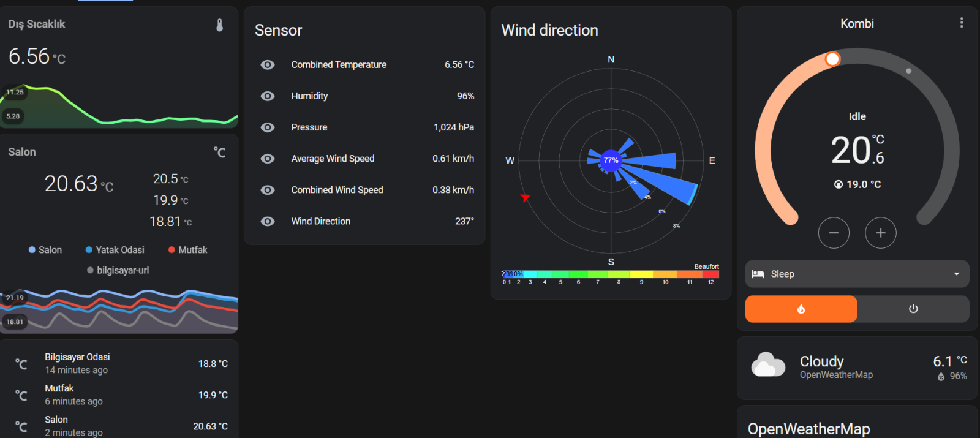Click the °C icon on Salon card

[x=219, y=152]
